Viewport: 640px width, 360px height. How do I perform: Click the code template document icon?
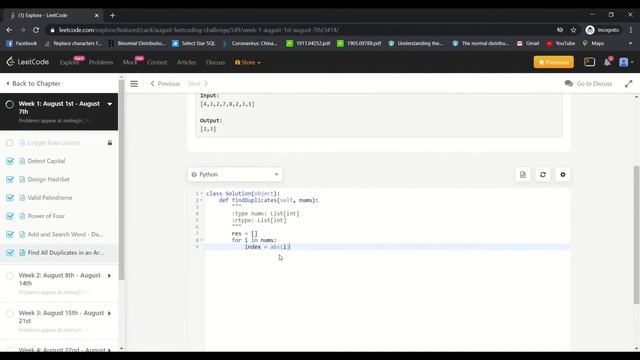click(x=523, y=175)
